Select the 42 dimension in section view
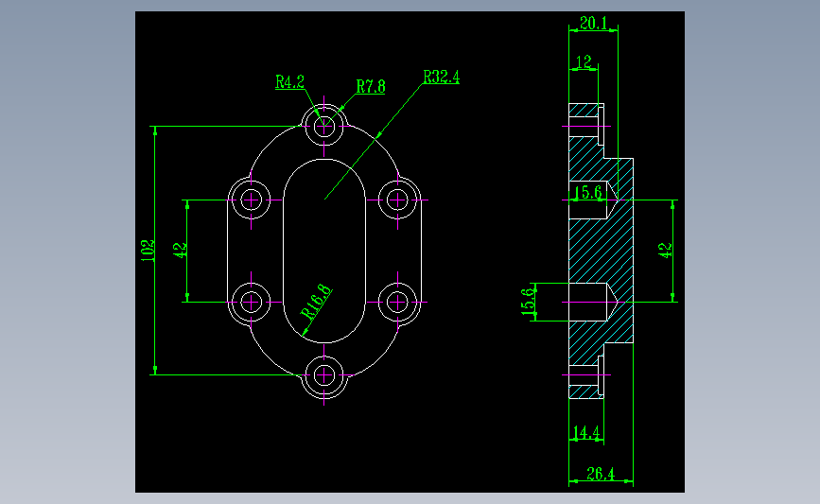This screenshot has width=820, height=504. [x=665, y=251]
